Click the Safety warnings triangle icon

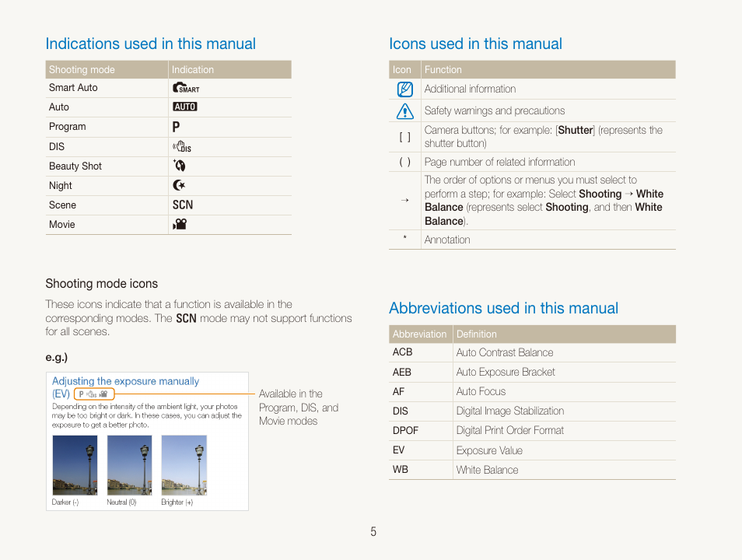pyautogui.click(x=405, y=111)
